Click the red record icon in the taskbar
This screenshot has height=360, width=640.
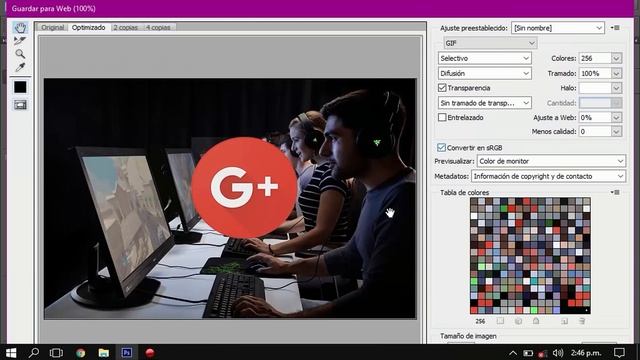coord(150,353)
